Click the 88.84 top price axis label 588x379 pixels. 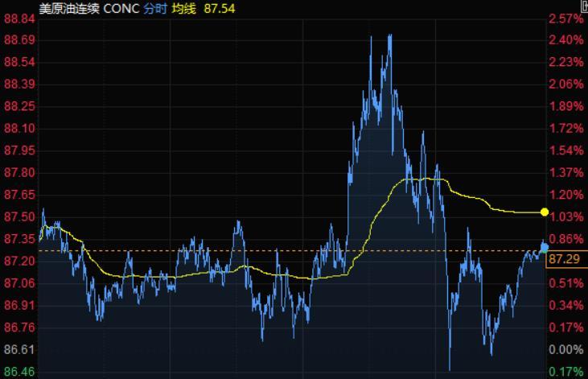coord(19,19)
